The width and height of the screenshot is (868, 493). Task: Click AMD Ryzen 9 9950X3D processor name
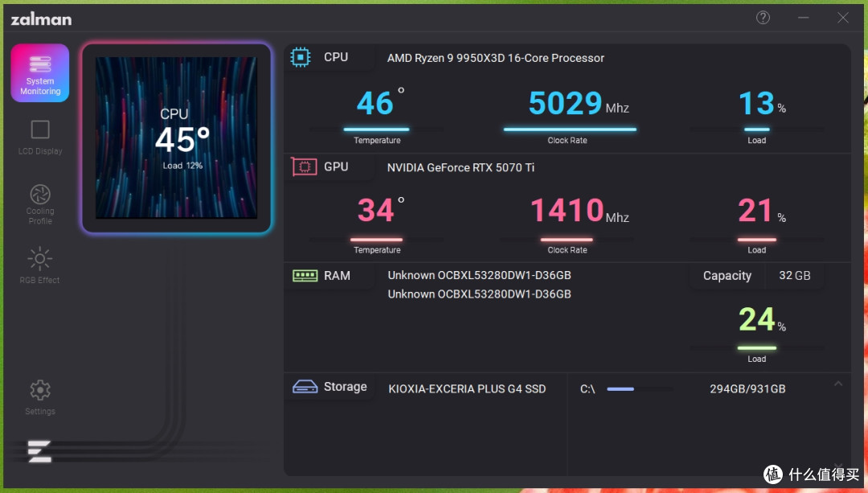(495, 58)
